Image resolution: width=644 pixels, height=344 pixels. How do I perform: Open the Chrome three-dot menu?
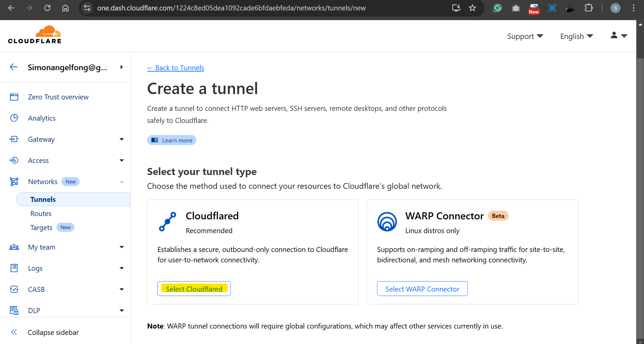coord(633,8)
